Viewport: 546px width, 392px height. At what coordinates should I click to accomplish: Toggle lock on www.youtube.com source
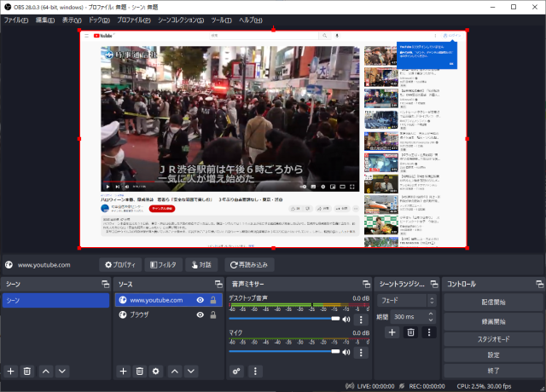[213, 300]
